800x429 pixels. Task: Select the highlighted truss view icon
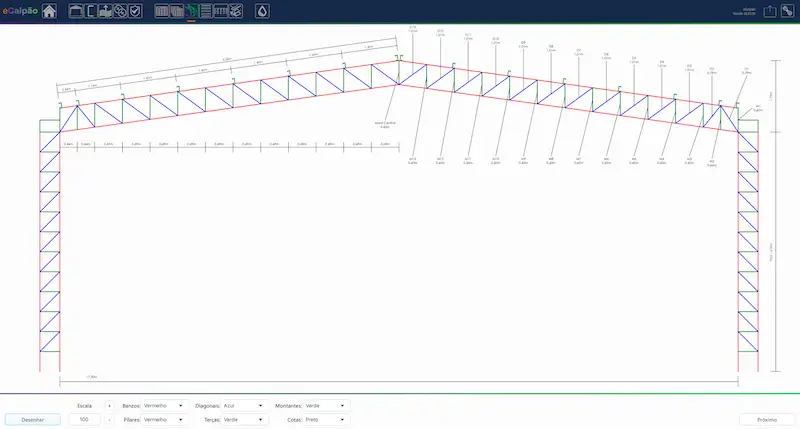point(191,11)
